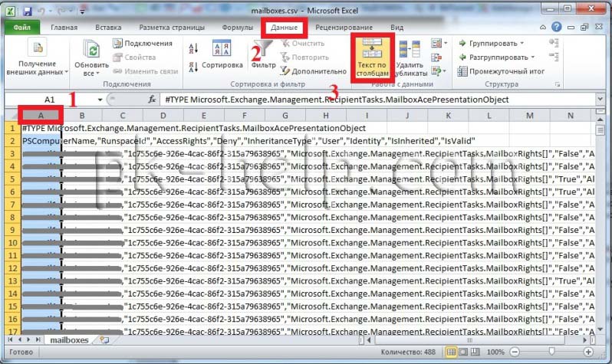The height and width of the screenshot is (364, 612).
Task: Switch to Page Layout view icon
Action: tap(463, 353)
